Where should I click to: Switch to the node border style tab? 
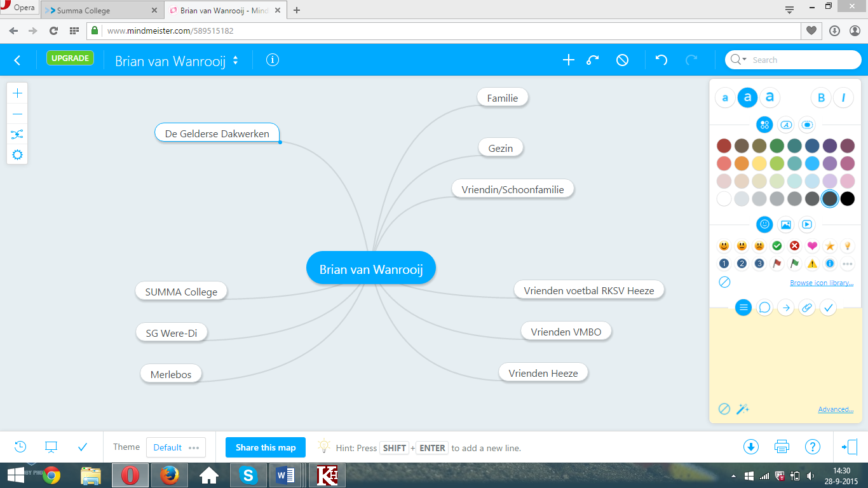click(806, 125)
